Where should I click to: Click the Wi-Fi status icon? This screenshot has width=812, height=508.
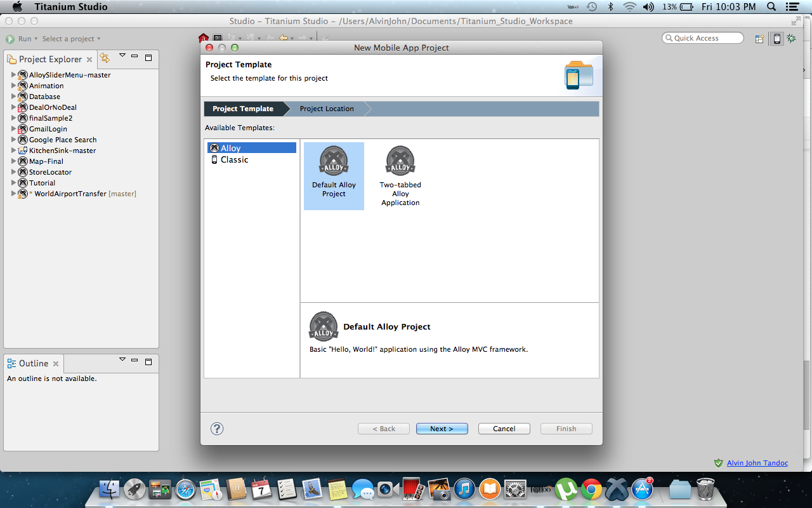(629, 7)
